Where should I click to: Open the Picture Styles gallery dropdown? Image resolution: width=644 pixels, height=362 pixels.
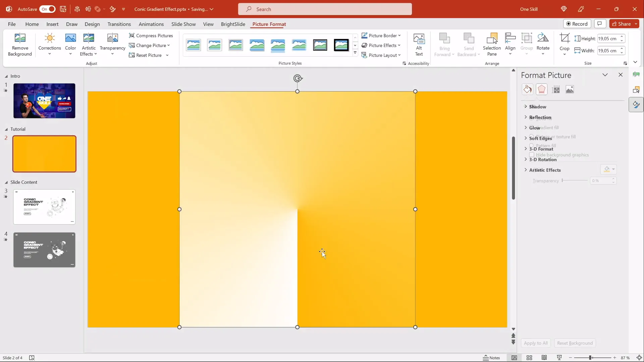pyautogui.click(x=355, y=53)
